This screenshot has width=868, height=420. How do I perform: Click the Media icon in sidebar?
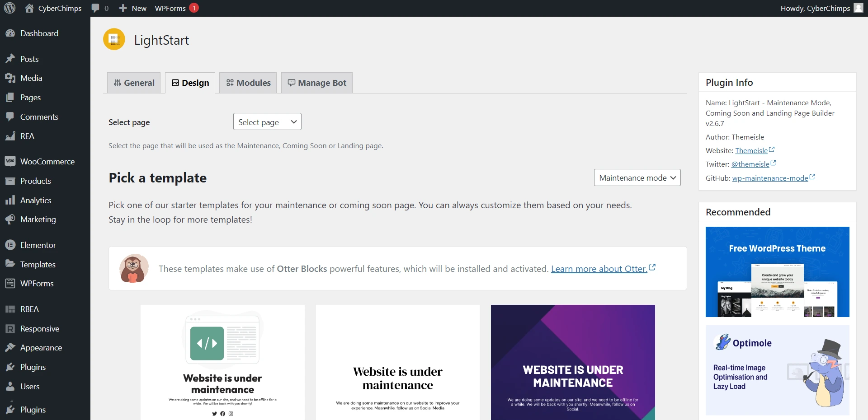click(x=10, y=78)
